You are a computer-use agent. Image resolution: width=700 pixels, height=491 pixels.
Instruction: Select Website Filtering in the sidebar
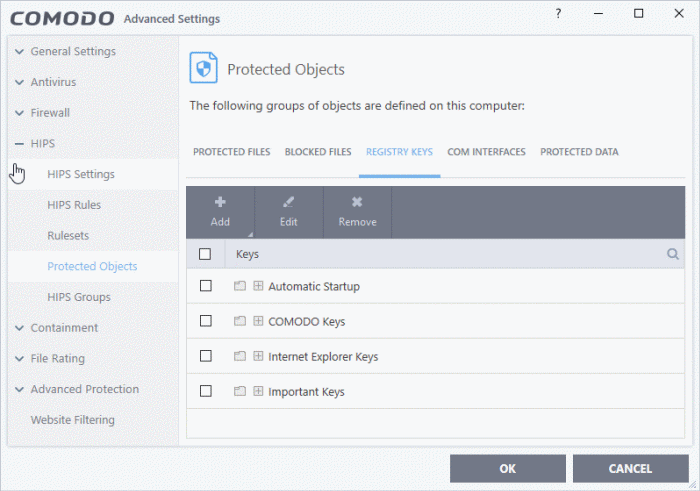pos(72,420)
